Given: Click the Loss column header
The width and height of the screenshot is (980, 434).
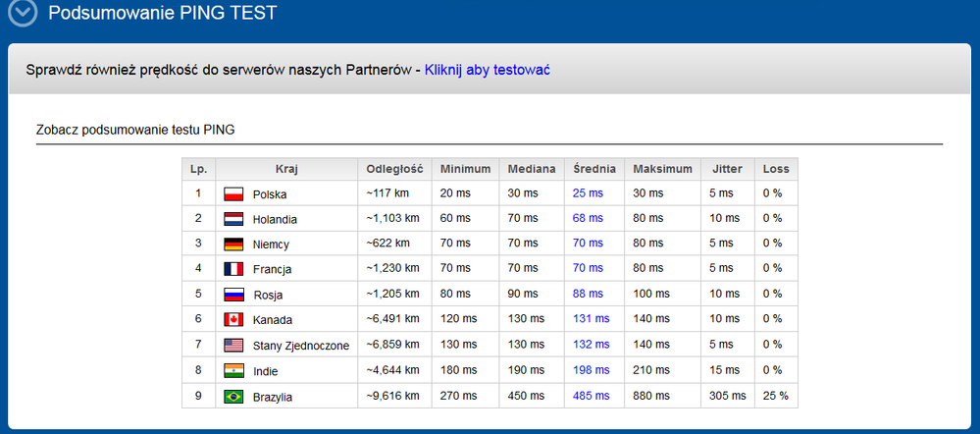Looking at the screenshot, I should pyautogui.click(x=776, y=169).
